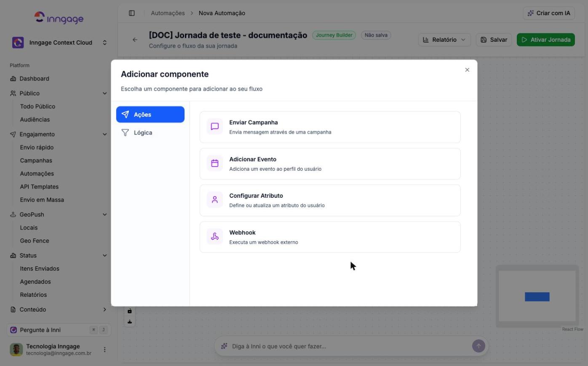Image resolution: width=588 pixels, height=366 pixels.
Task: Click the Inngage logo
Action: click(59, 18)
